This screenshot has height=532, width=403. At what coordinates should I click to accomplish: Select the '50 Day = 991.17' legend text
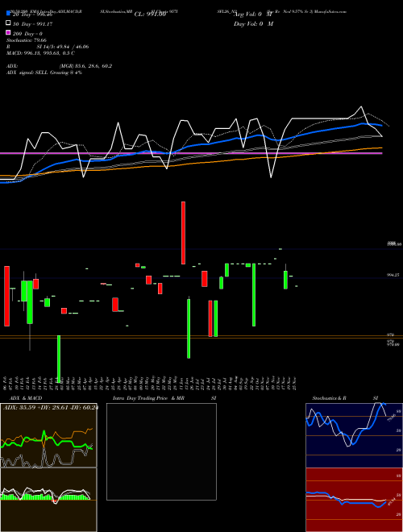tap(32, 24)
